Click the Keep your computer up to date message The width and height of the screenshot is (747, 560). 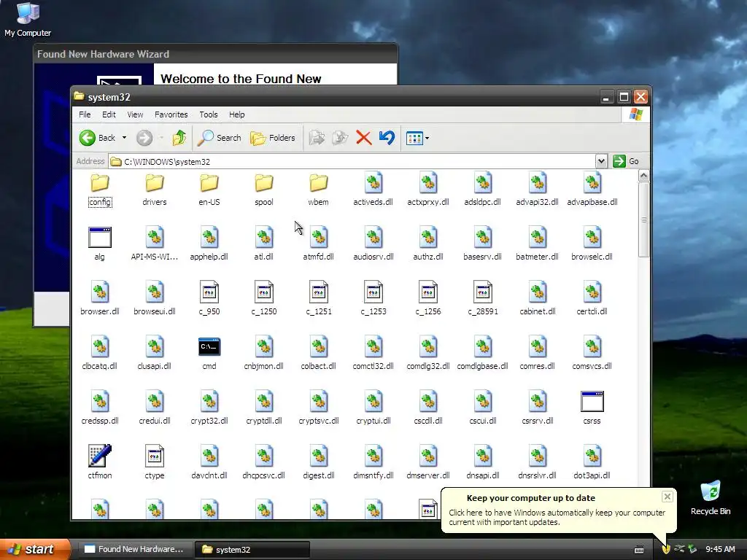coord(557,517)
